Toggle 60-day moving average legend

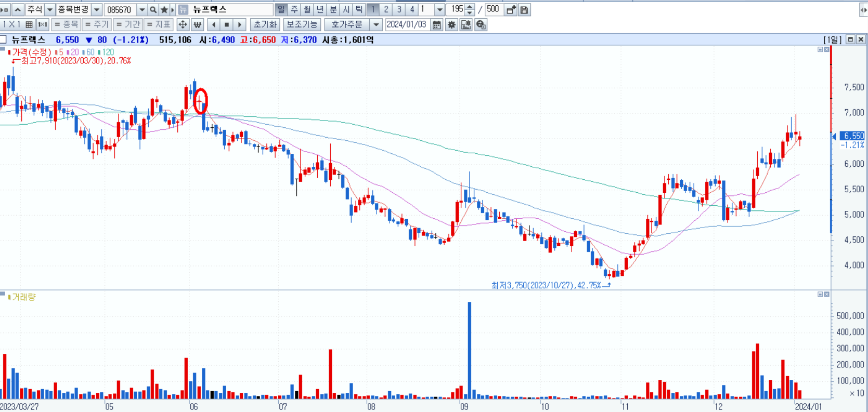(x=88, y=52)
